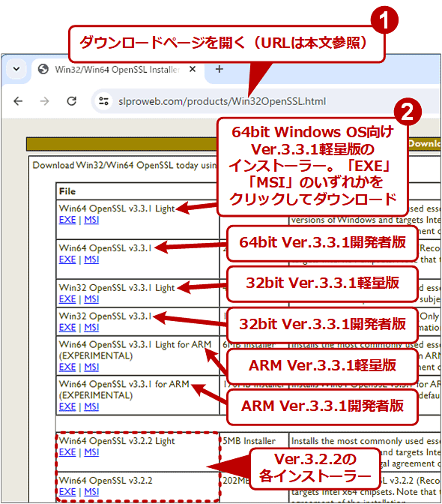Download MSI for Win32 OpenSSL v3.3.1 Light

click(x=91, y=299)
